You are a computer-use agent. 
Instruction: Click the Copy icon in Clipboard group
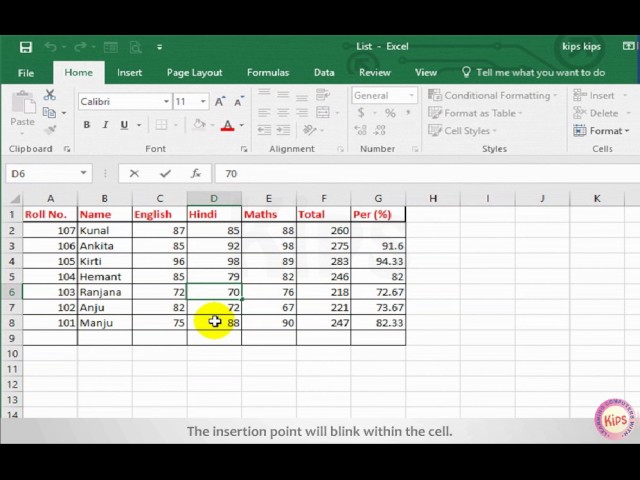click(49, 112)
